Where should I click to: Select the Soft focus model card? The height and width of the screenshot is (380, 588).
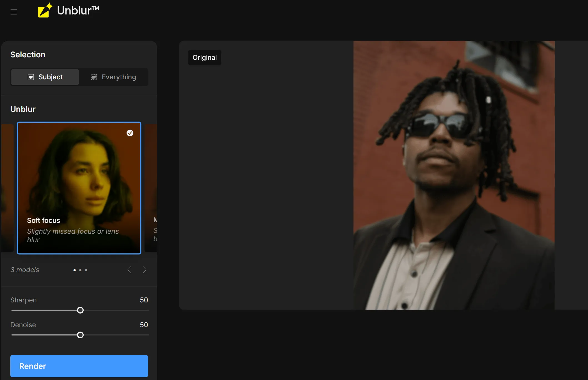tap(79, 188)
